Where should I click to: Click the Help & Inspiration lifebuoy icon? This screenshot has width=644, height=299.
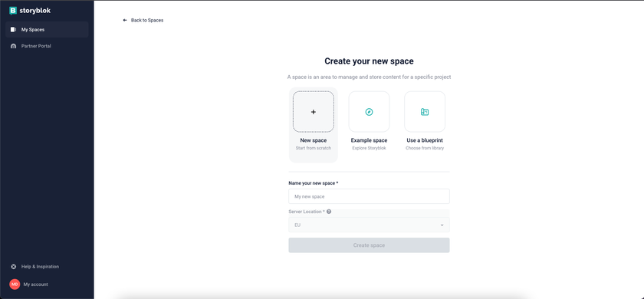pos(13,267)
